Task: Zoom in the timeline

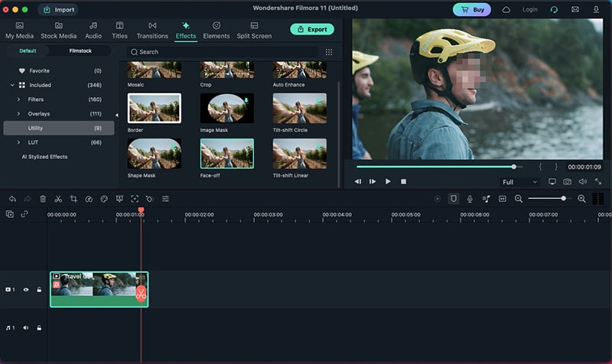Action: point(581,199)
